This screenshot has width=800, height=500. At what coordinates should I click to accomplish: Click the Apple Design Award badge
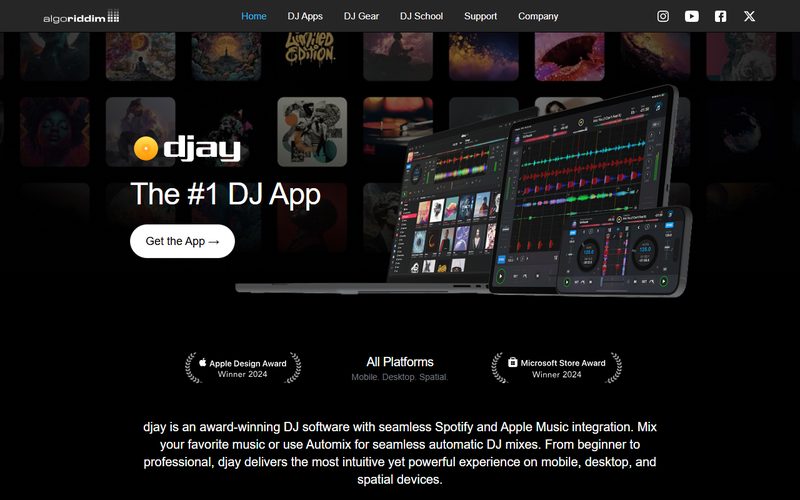coord(243,368)
